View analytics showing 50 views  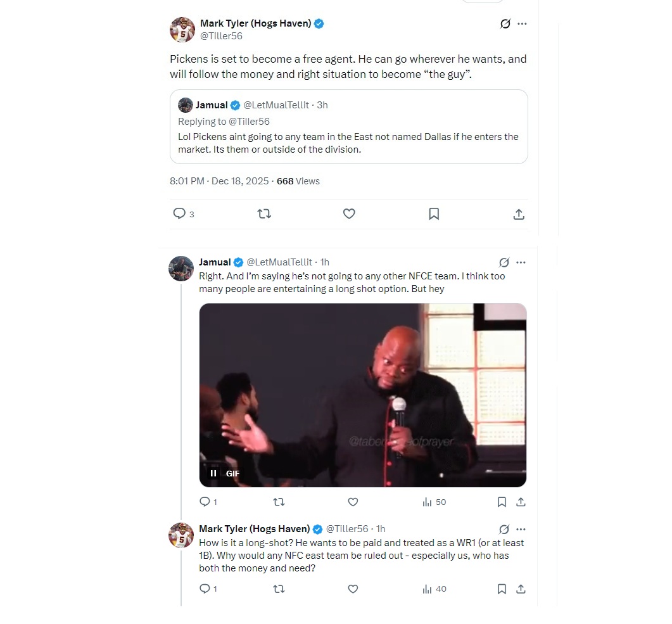tap(434, 502)
